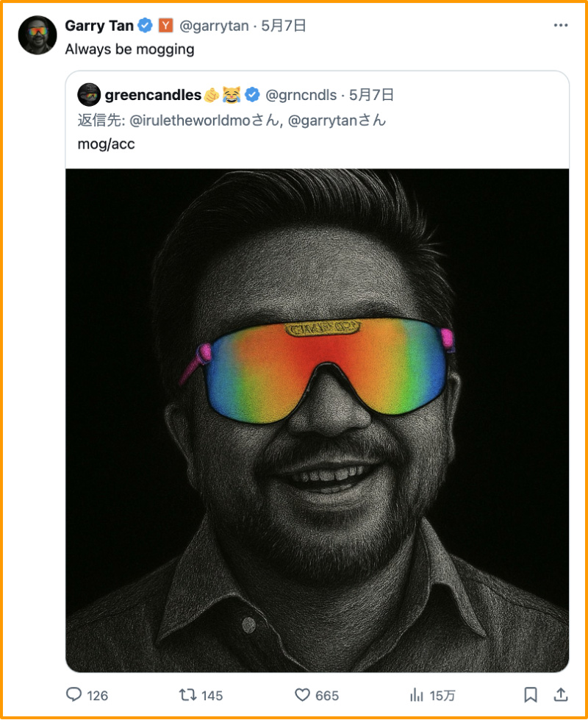Screen dimensions: 588x720
Task: Open the greencandles small profile avatar
Action: coord(88,95)
